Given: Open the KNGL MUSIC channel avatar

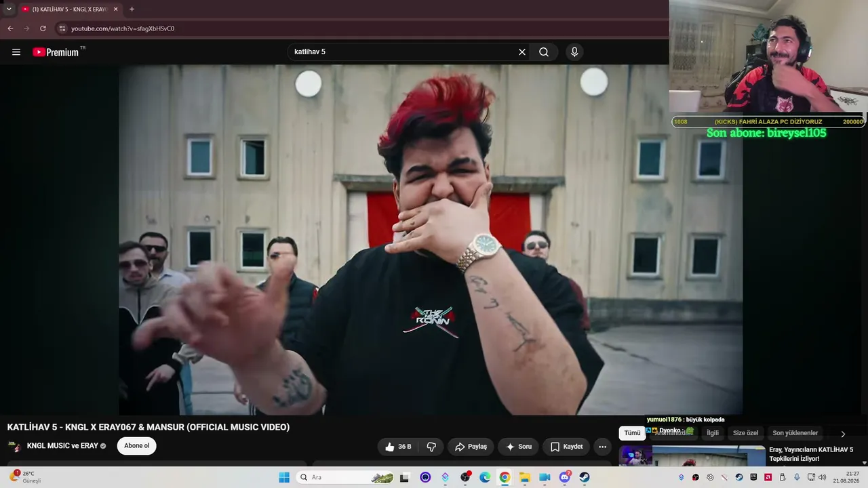Looking at the screenshot, I should pyautogui.click(x=14, y=446).
